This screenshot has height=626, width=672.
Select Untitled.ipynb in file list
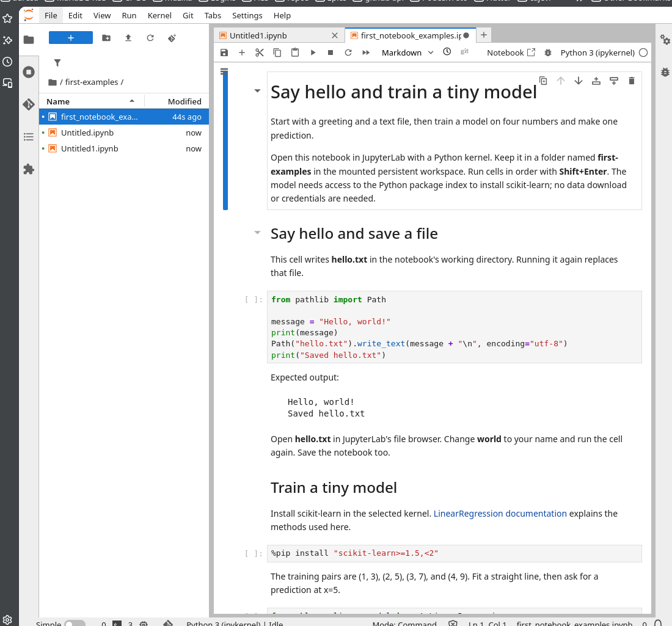[124, 133]
